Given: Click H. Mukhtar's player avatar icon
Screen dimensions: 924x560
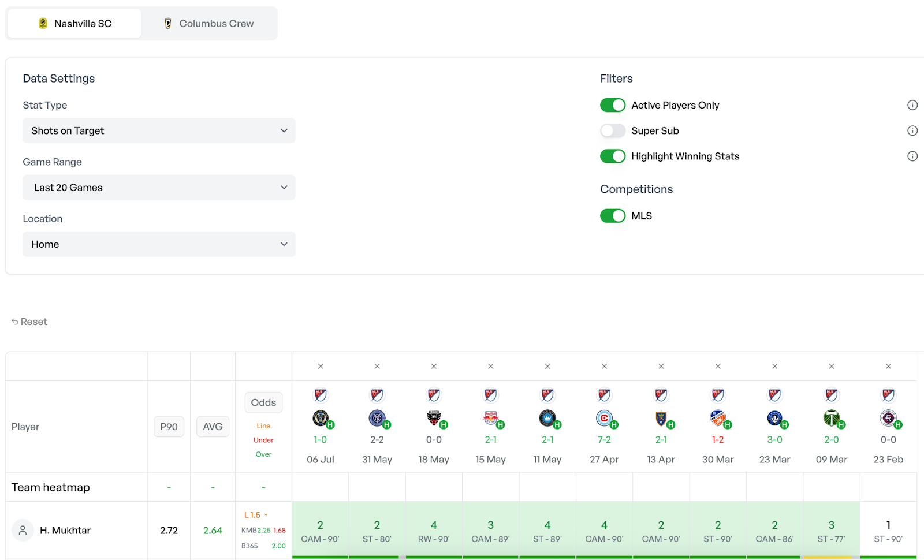Looking at the screenshot, I should [23, 530].
